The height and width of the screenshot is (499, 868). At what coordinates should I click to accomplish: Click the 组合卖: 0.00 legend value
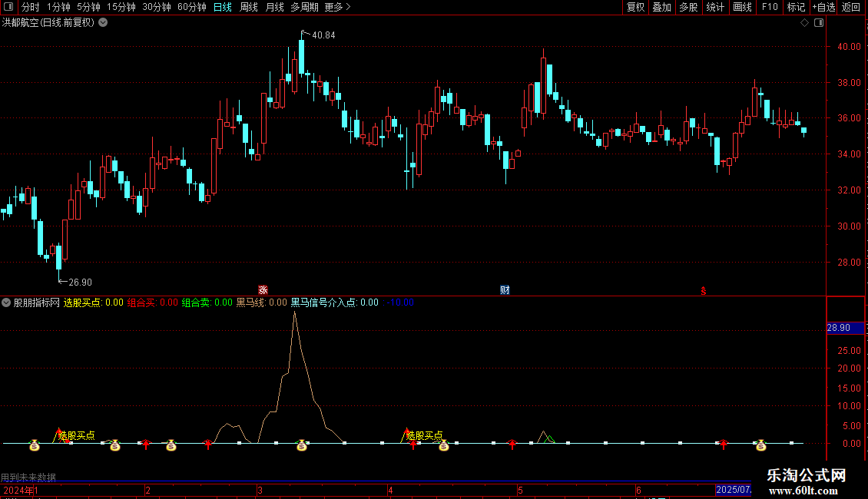coord(207,302)
